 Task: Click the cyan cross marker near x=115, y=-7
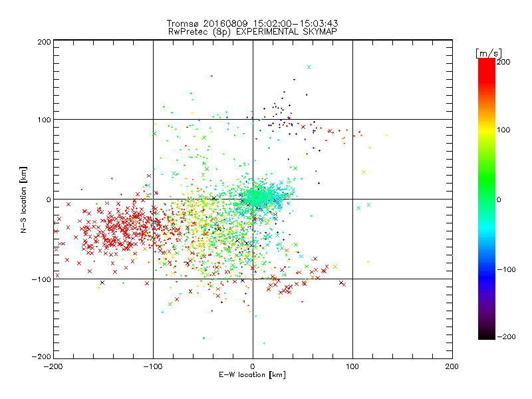pyautogui.click(x=369, y=205)
